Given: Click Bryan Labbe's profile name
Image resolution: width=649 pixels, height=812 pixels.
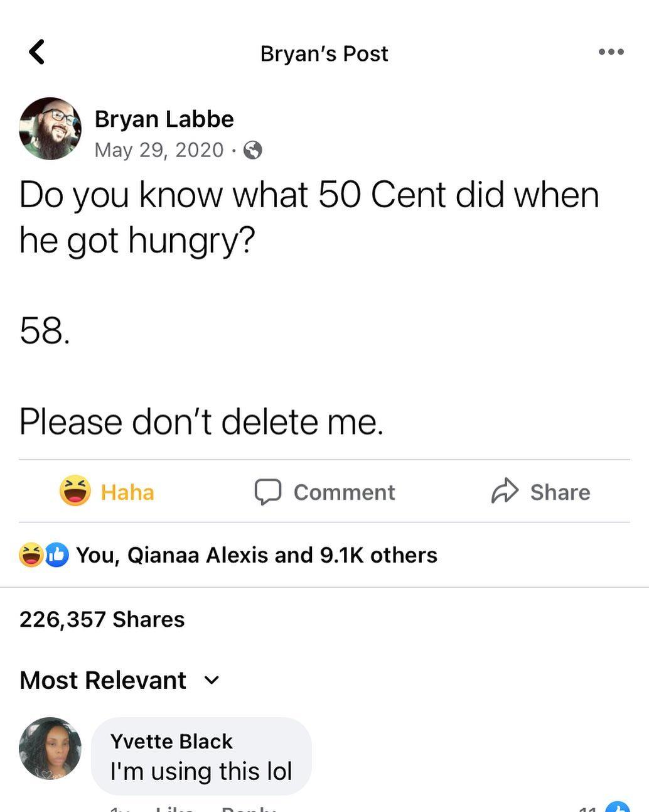Looking at the screenshot, I should [164, 118].
